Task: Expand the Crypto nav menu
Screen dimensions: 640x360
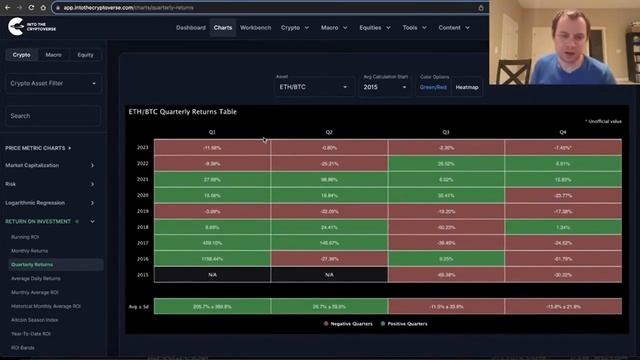Action: (x=295, y=28)
